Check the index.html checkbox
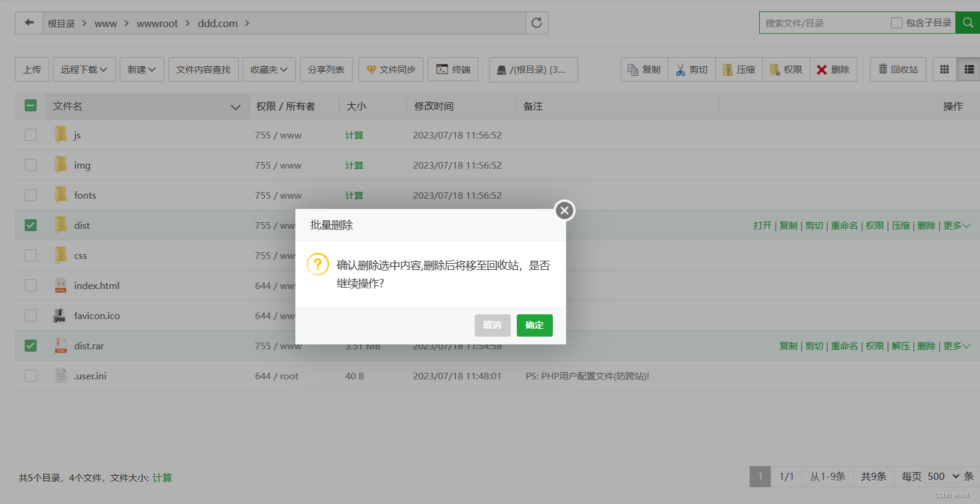980x504 pixels. pyautogui.click(x=31, y=285)
